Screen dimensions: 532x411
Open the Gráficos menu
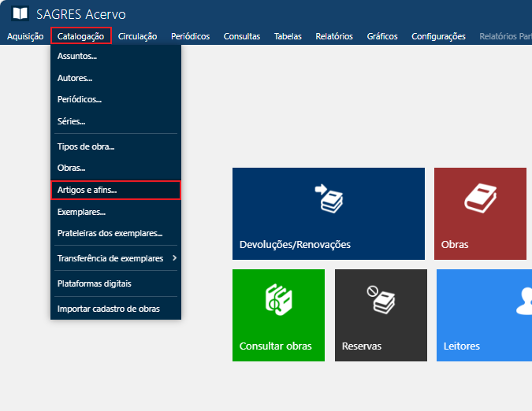[x=382, y=36]
